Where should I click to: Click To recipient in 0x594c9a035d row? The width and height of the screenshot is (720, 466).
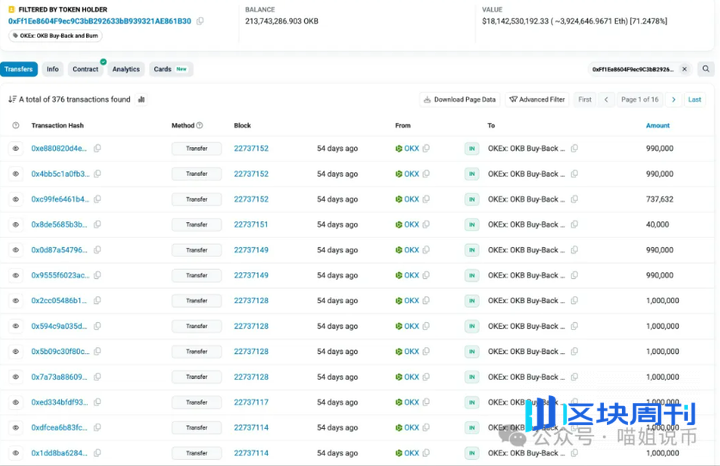pyautogui.click(x=526, y=326)
